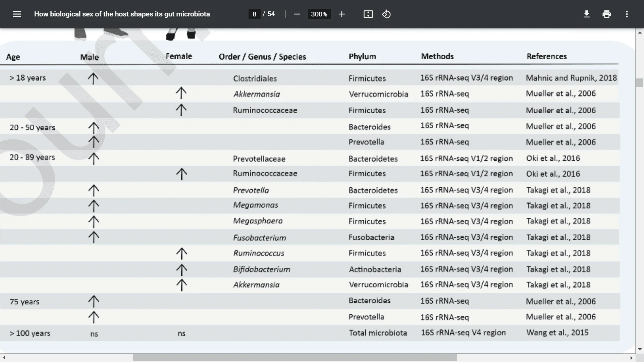Screen dimensions: 644x362
Task: Select the 300% zoom dropdown
Action: [x=318, y=14]
